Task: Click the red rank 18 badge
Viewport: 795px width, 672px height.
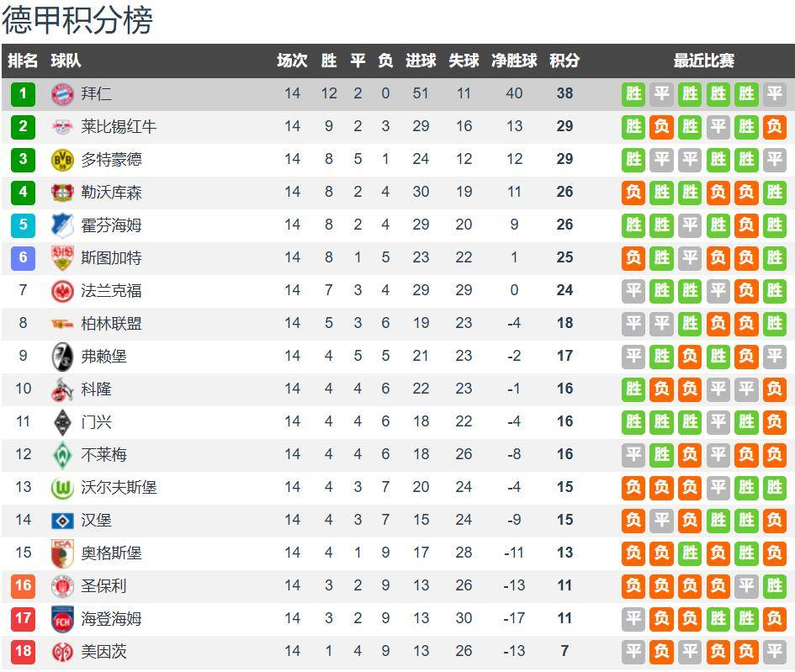Action: click(x=23, y=651)
